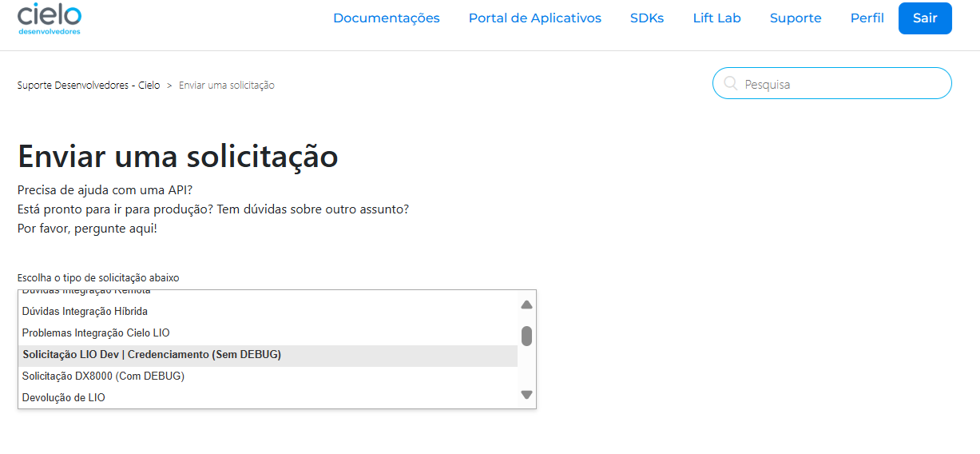Click the magnifier icon in search box
Viewport: 980px width, 454px height.
coord(730,83)
